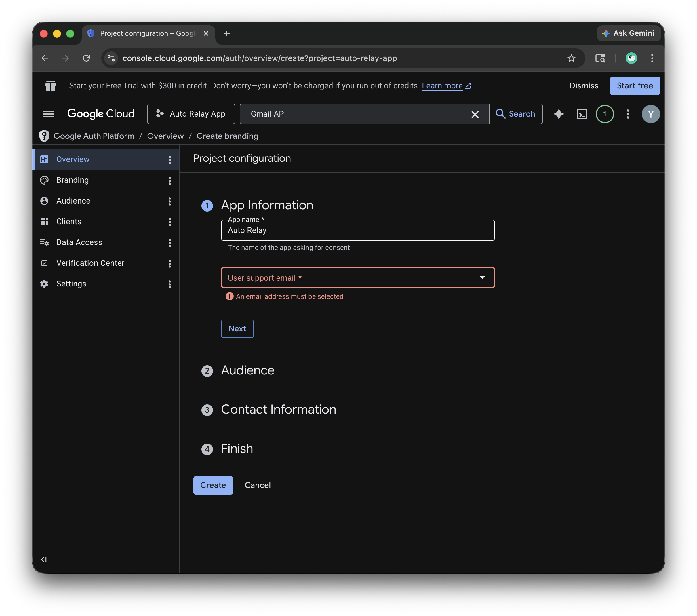Open the main navigation hamburger menu

click(48, 114)
